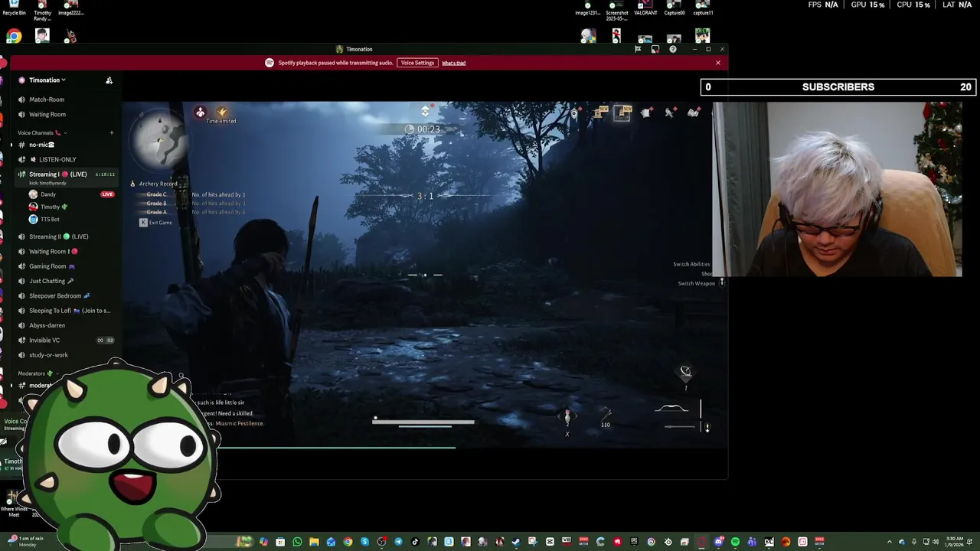980x551 pixels.
Task: Open the VALORANT desktop shortcut
Action: click(645, 8)
